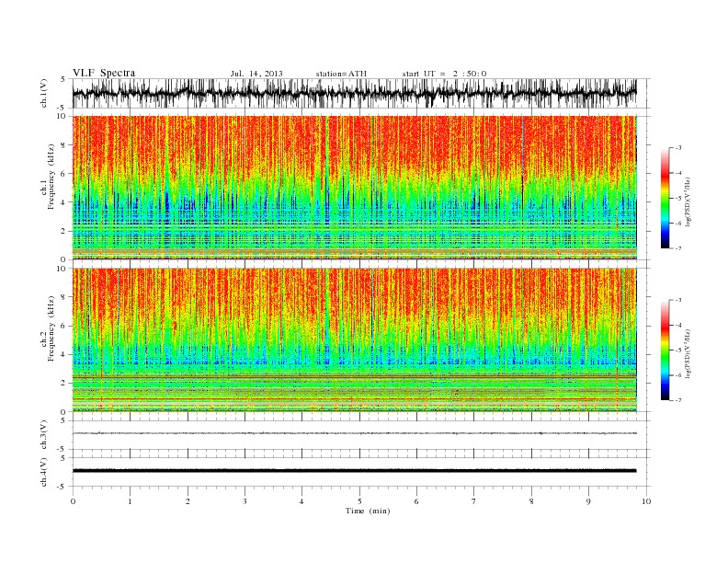Click the '4' tick on the time axis
Image resolution: width=728 pixels, height=563 pixels.
pos(302,501)
